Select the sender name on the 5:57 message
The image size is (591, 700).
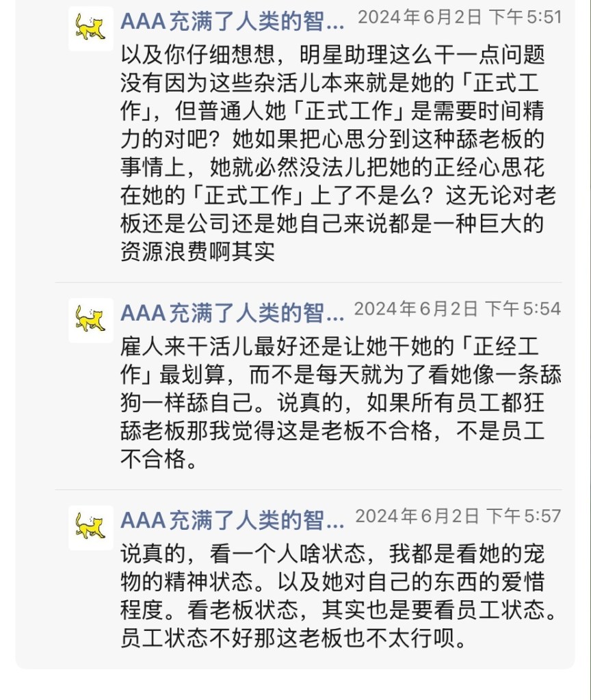[233, 520]
